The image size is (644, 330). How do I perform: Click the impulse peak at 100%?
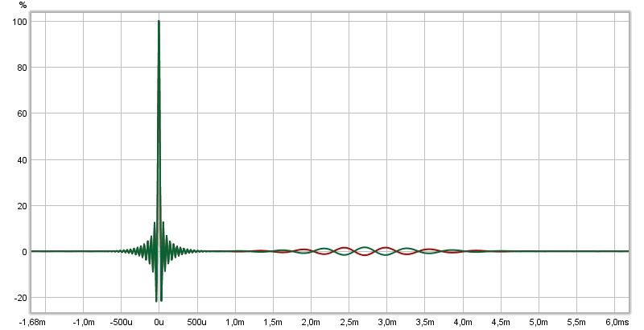click(x=159, y=22)
